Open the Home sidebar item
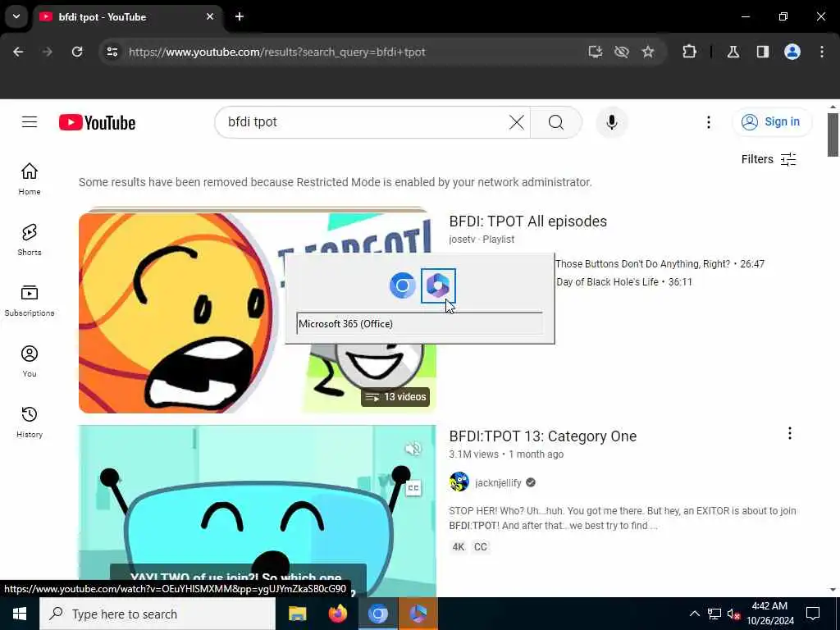This screenshot has height=630, width=840. tap(30, 179)
